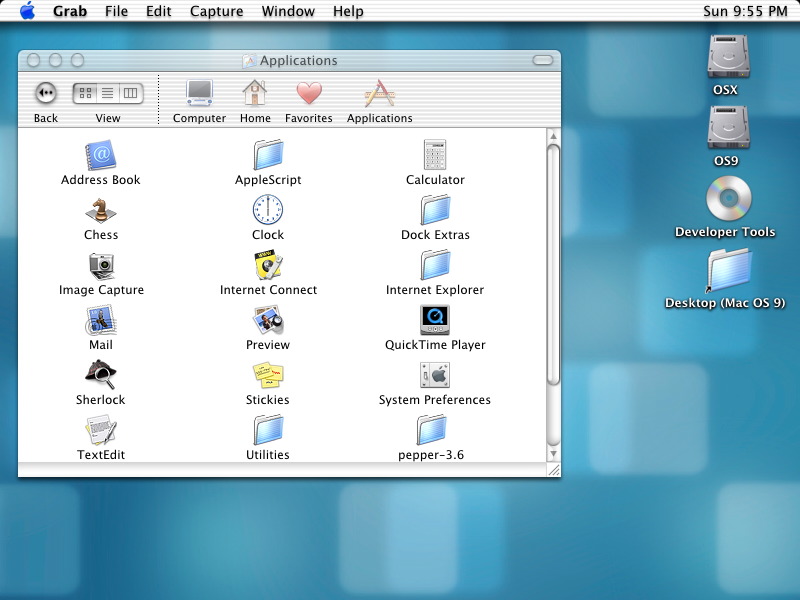Click the Sherlock detective hat icon

(100, 376)
